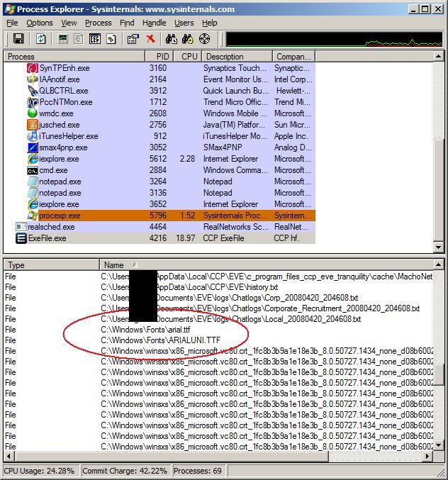Click the Save toolbar icon

(18, 39)
